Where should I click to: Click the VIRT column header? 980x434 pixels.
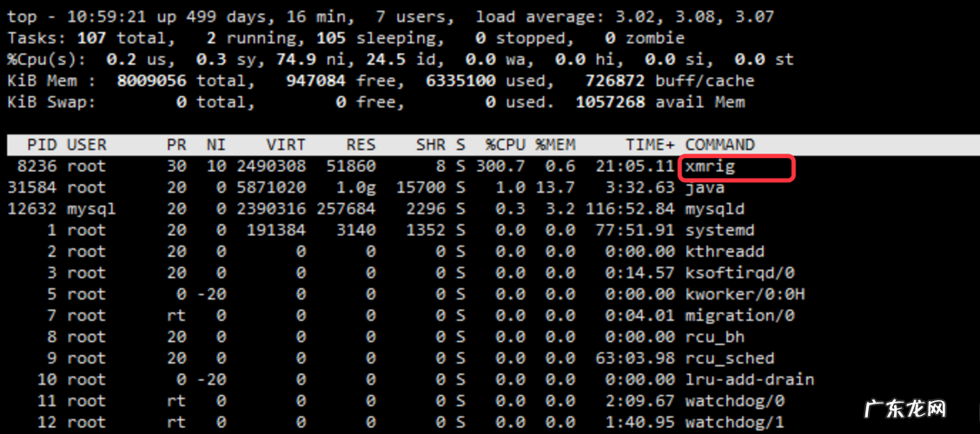(x=284, y=144)
